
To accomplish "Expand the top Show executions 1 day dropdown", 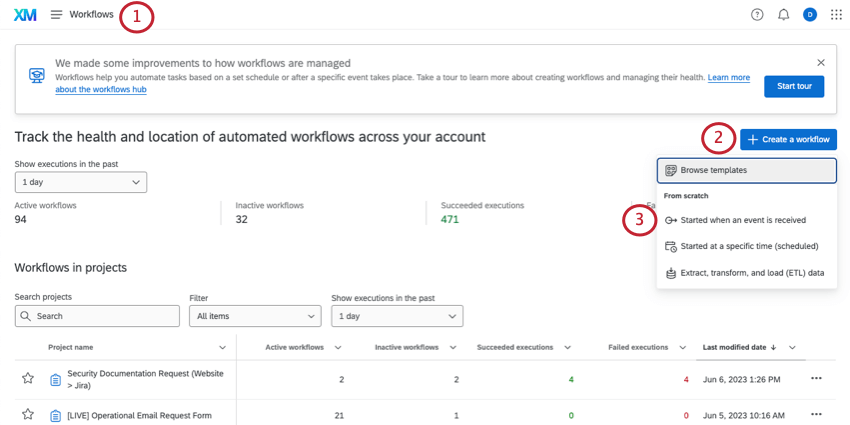I will (81, 182).
